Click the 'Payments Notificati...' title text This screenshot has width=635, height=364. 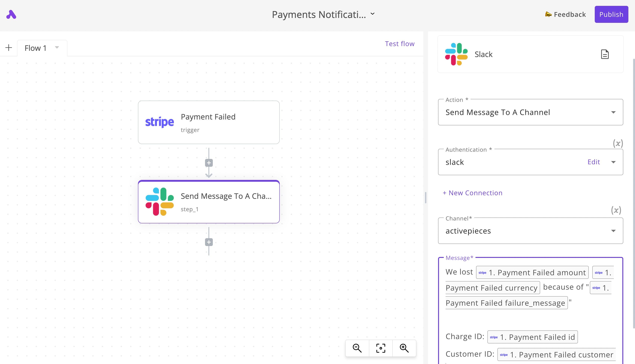pyautogui.click(x=319, y=15)
